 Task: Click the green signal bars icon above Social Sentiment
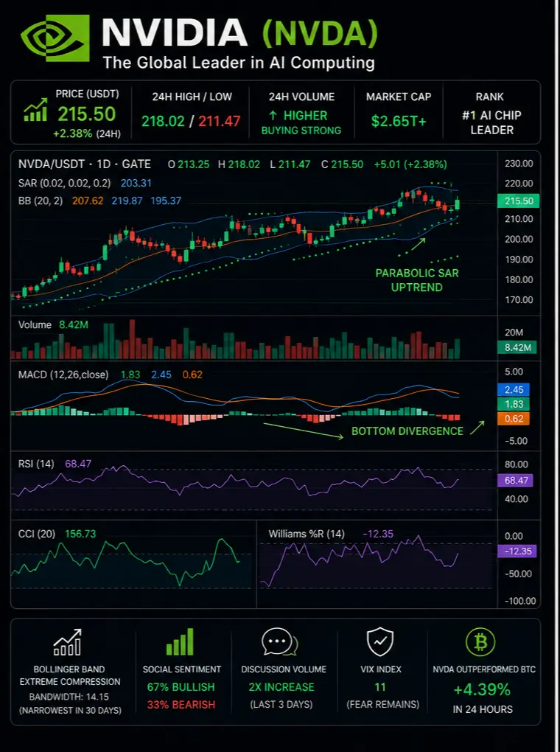tap(181, 641)
